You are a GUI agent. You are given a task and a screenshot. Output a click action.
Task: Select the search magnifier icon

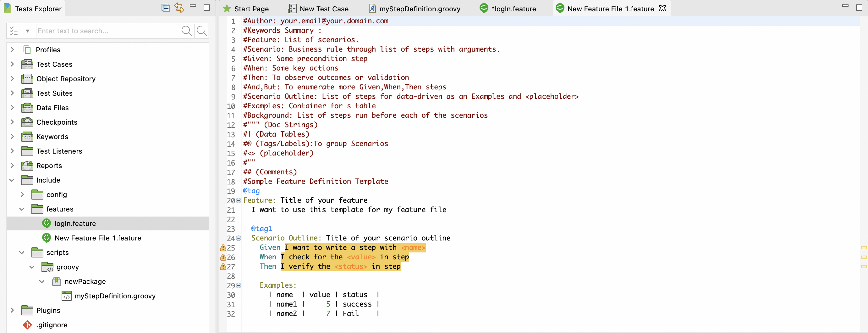click(x=186, y=31)
